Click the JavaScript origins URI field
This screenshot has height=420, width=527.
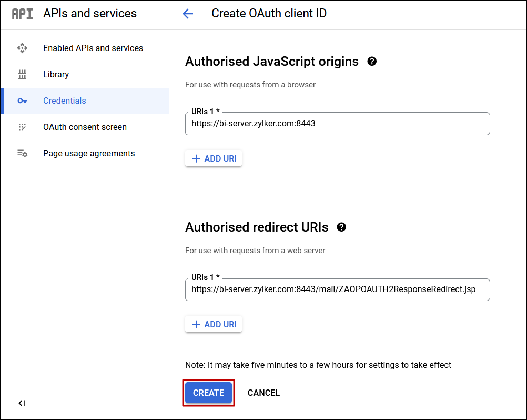(337, 124)
